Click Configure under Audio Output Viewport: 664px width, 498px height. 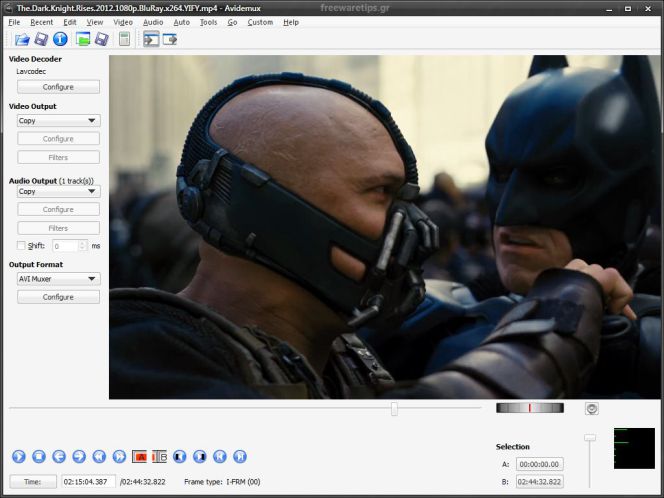click(x=58, y=210)
